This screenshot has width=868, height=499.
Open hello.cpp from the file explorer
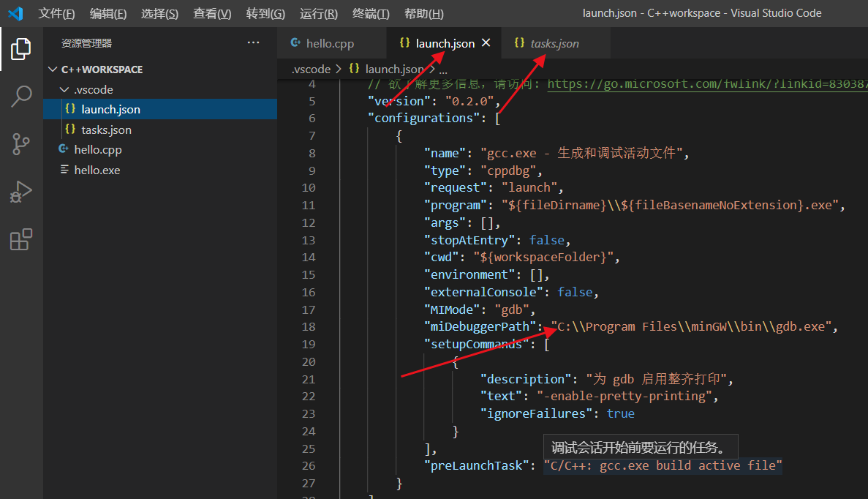coord(160,149)
